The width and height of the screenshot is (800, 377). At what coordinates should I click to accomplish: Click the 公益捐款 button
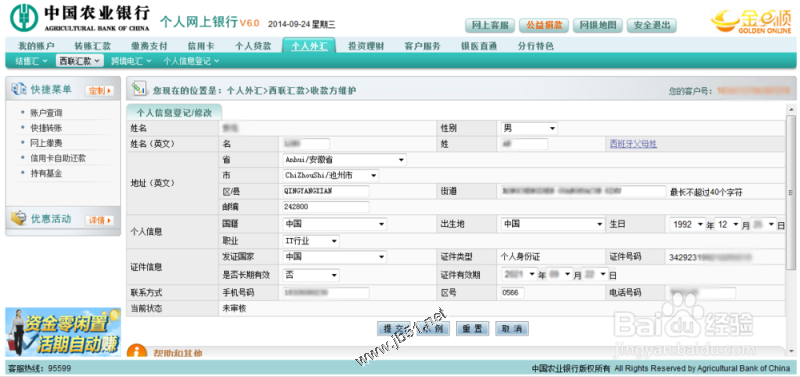tap(544, 25)
